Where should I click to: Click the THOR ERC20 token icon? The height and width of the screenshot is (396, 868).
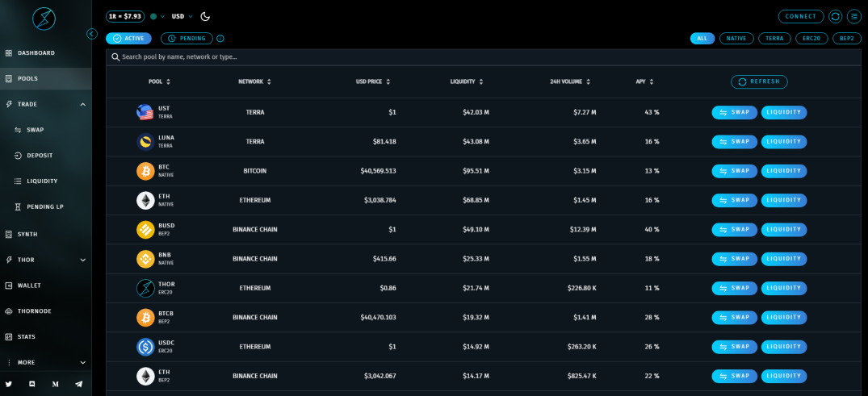[x=145, y=288]
